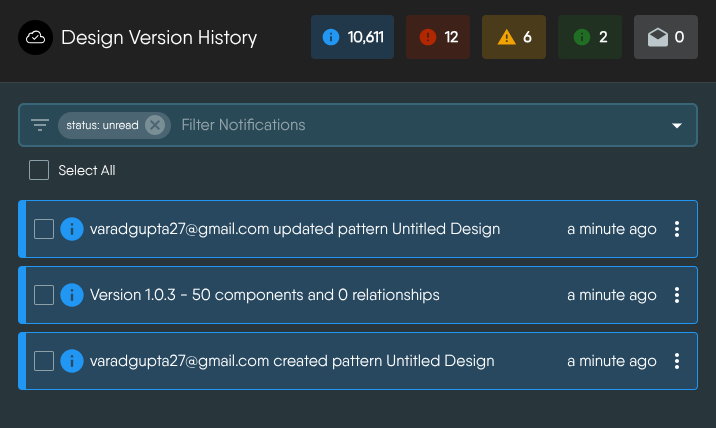The height and width of the screenshot is (428, 716).
Task: Click the cloud logo beside Design Version History
Action: click(36, 37)
